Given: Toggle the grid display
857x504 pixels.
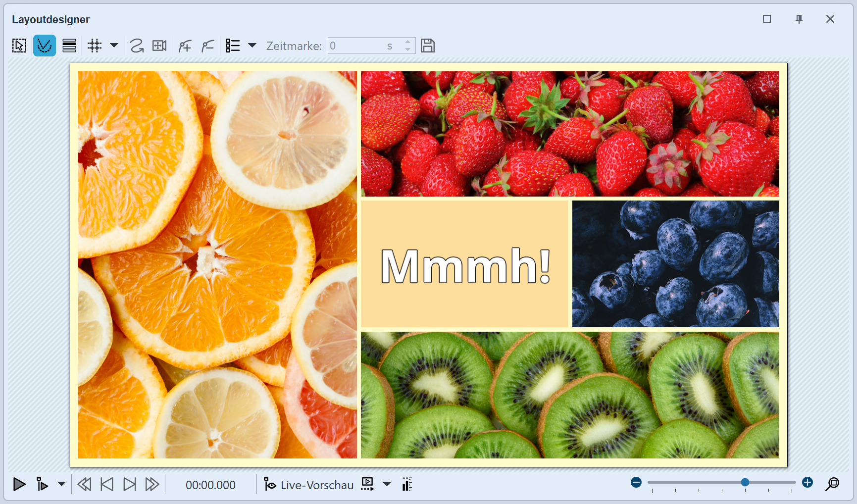Looking at the screenshot, I should coord(95,46).
